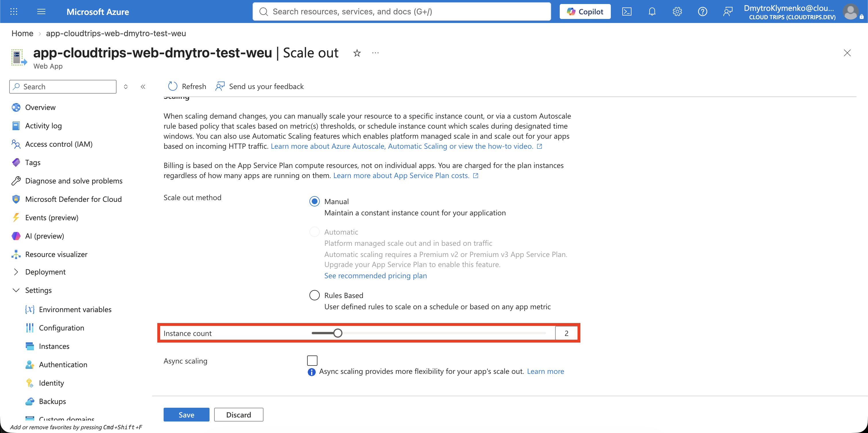Open Configuration settings item

pyautogui.click(x=62, y=328)
